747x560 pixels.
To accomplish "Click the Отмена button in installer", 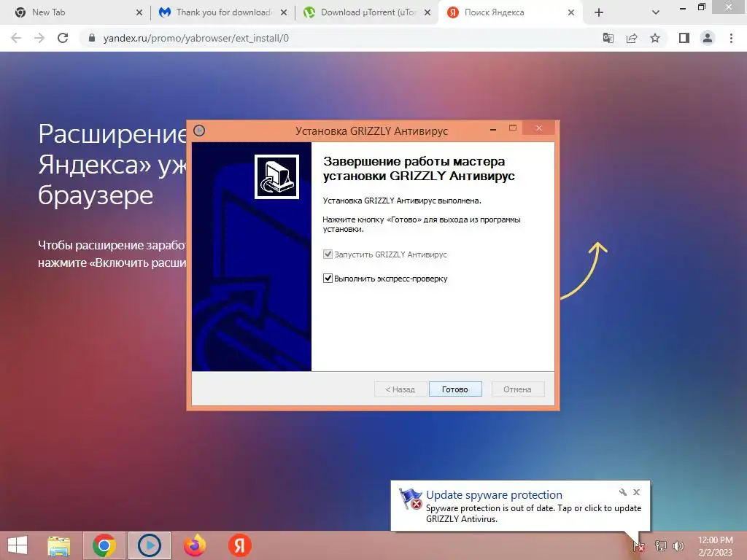I will [517, 389].
